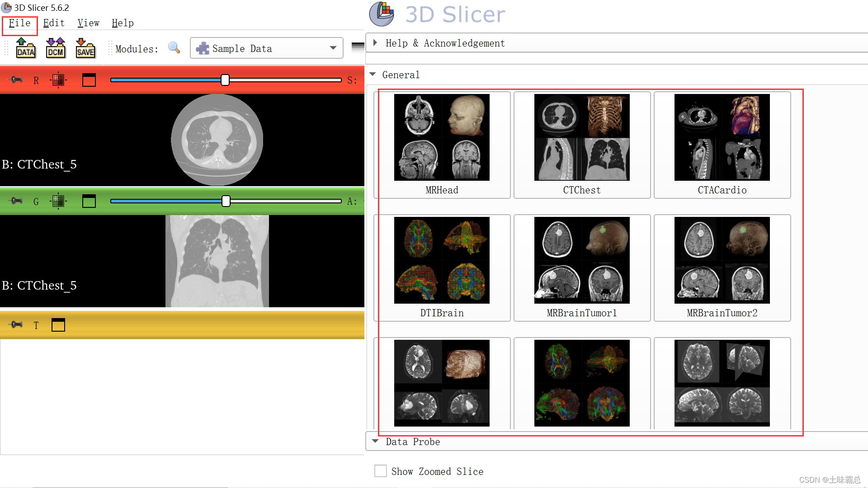Click the green slice crosshair reset icon

click(x=58, y=201)
